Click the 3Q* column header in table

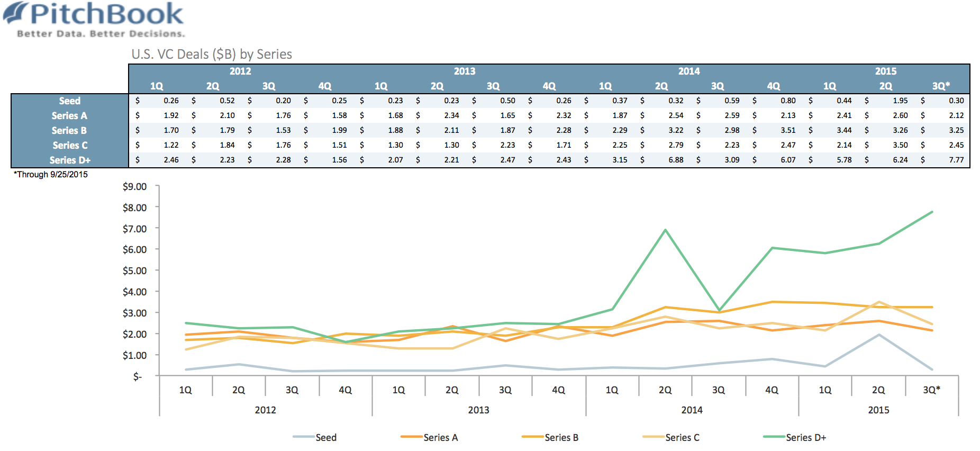point(941,86)
